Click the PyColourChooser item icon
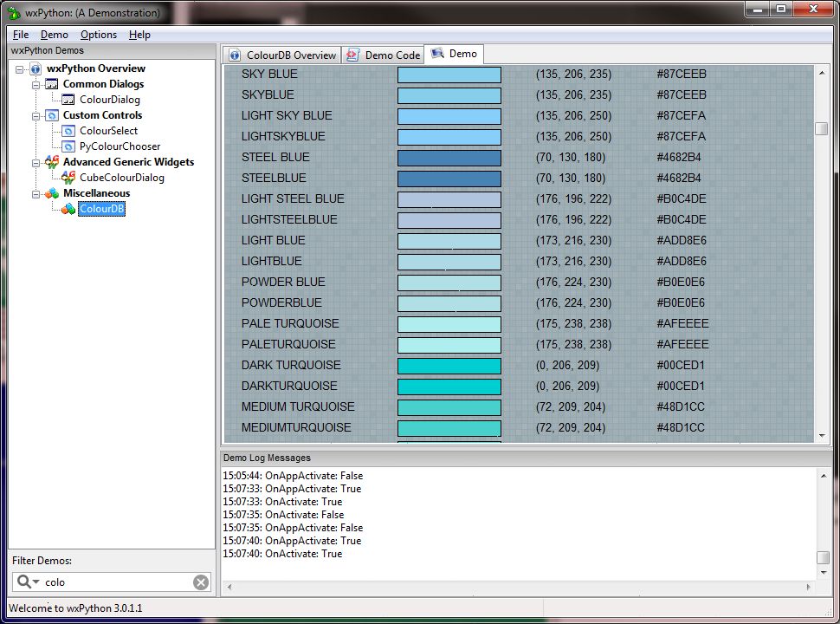Image resolution: width=840 pixels, height=624 pixels. (68, 146)
